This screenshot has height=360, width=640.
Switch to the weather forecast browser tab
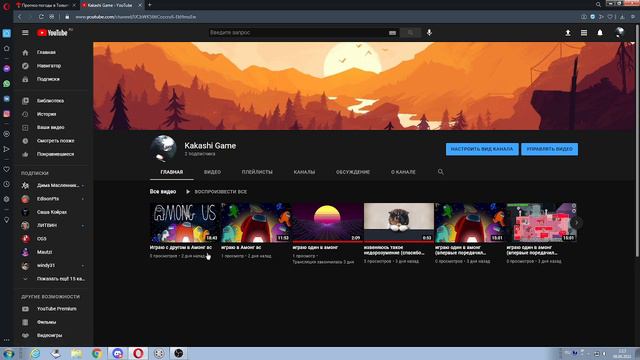(x=45, y=5)
